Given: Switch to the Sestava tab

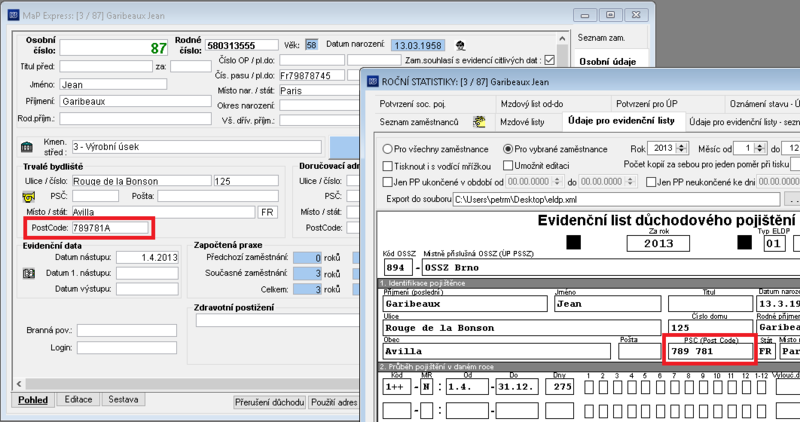Looking at the screenshot, I should click(x=123, y=400).
